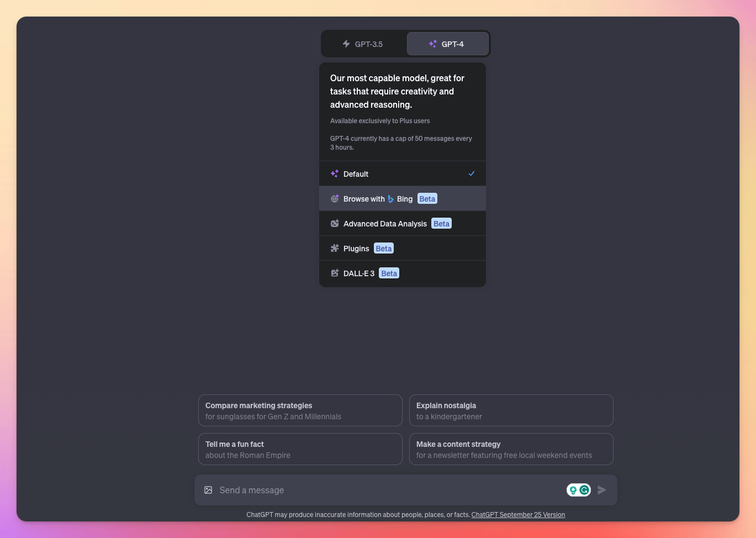Click the 'Our most capable model' description text
Viewport: 756px width, 538px height.
click(x=398, y=91)
